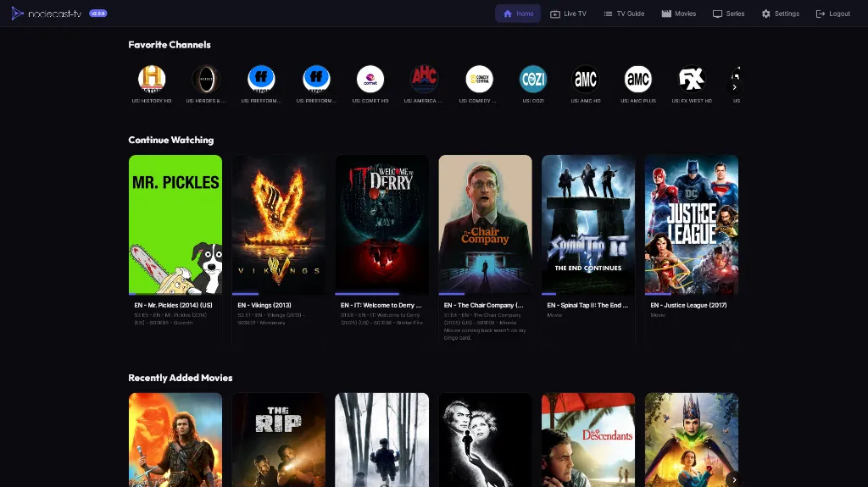
Task: Click the 'US| COMET HD' channel label
Action: tap(370, 101)
